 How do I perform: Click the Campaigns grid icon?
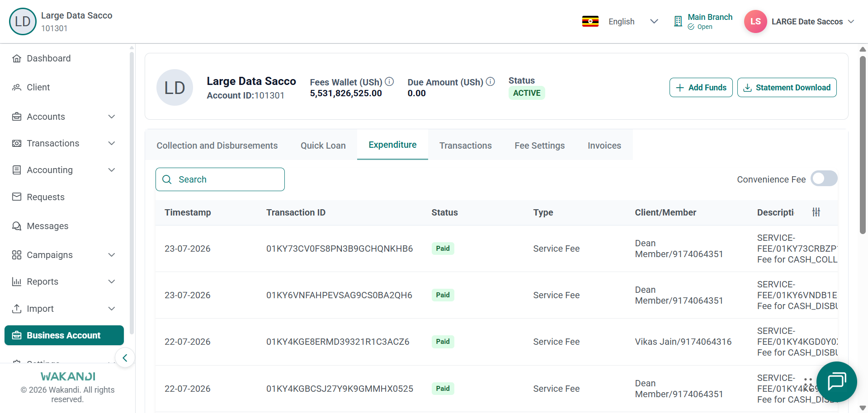pyautogui.click(x=17, y=255)
